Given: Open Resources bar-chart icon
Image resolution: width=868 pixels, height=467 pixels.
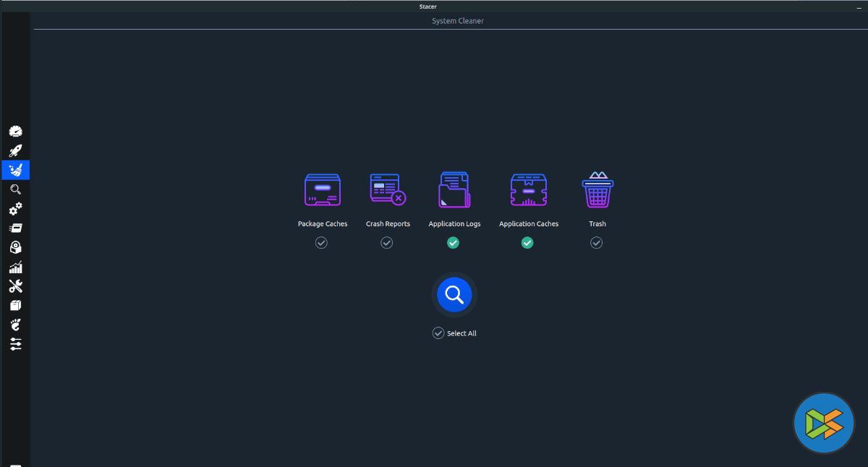Looking at the screenshot, I should (x=15, y=267).
